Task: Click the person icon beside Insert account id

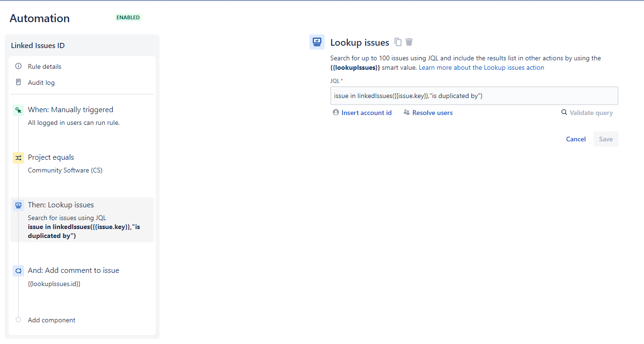Action: 335,113
